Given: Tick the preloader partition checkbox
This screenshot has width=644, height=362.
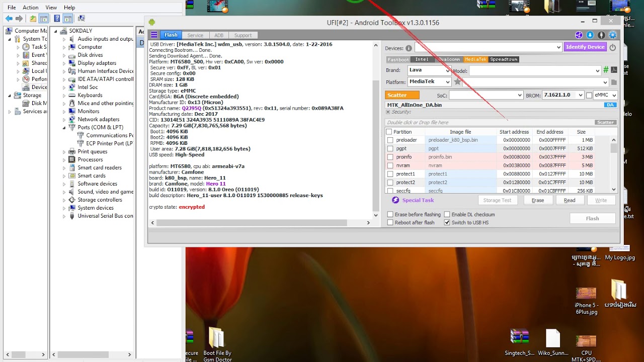Looking at the screenshot, I should point(390,140).
